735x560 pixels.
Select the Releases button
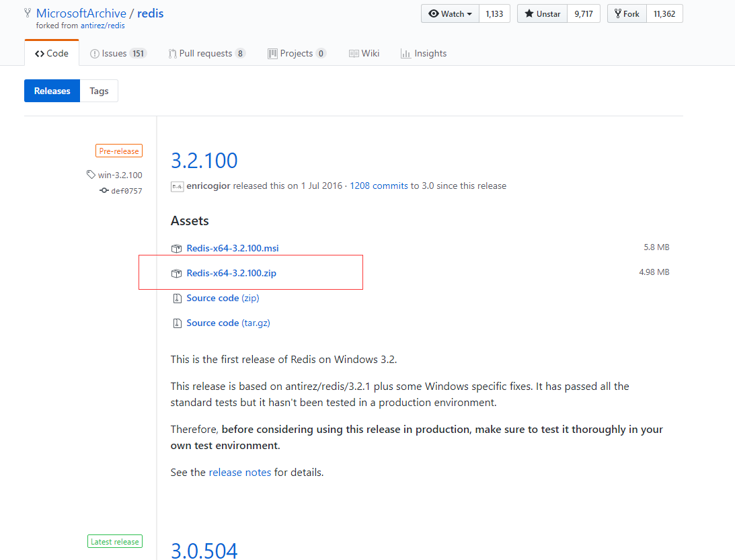[x=52, y=91]
